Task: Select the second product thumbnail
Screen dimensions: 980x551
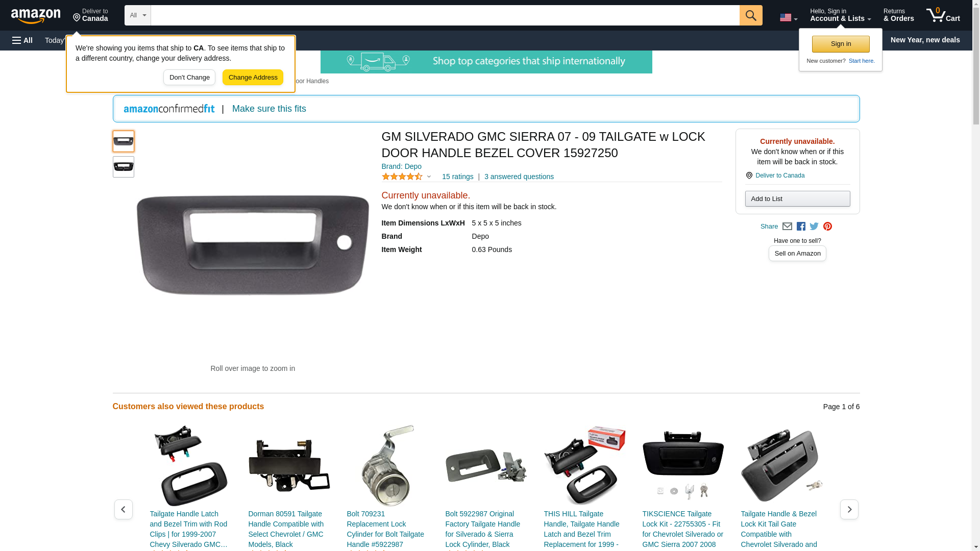Action: [124, 167]
